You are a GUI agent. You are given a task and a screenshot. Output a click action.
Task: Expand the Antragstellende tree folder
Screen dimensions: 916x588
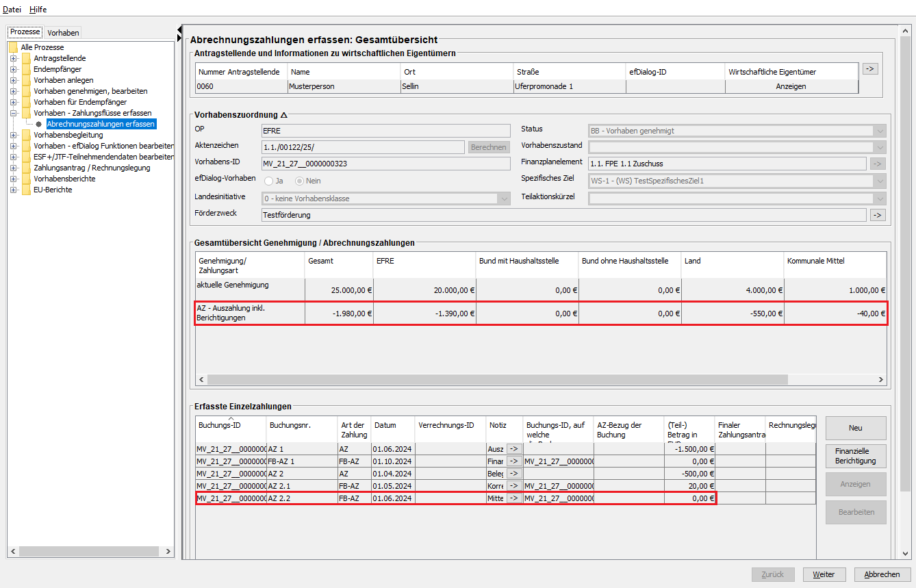13,58
